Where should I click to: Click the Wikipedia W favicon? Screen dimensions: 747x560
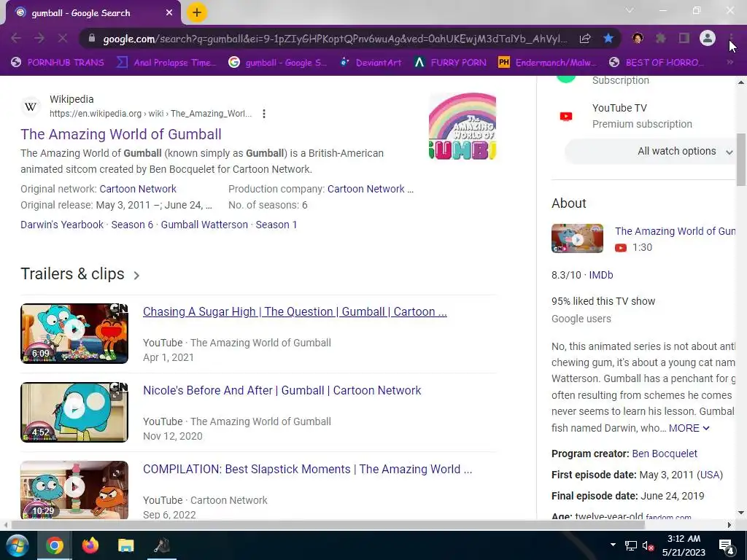click(x=31, y=106)
